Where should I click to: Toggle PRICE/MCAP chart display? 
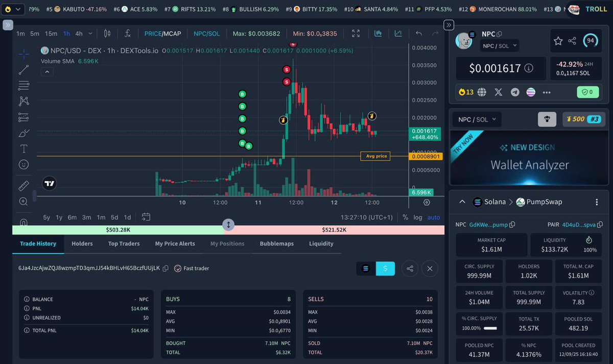coord(162,34)
